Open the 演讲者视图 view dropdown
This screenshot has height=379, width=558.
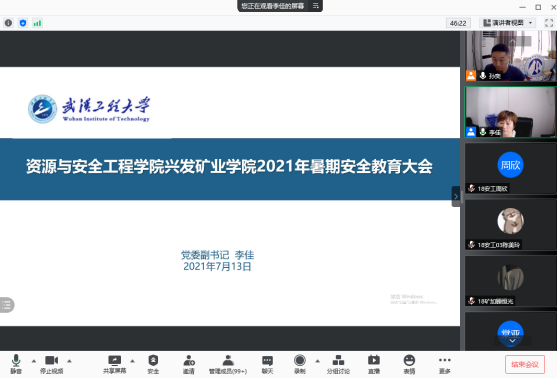click(507, 23)
